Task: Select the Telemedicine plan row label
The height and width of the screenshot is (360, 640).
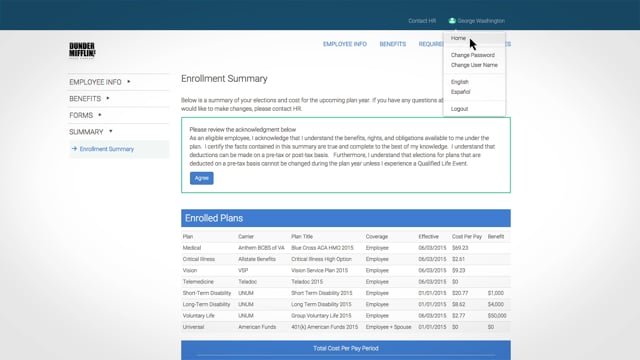Action: point(198,282)
